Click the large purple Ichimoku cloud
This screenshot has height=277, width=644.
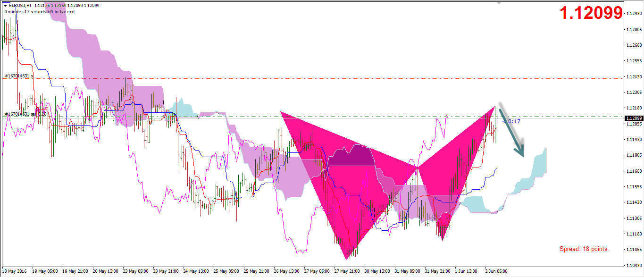tap(94, 61)
